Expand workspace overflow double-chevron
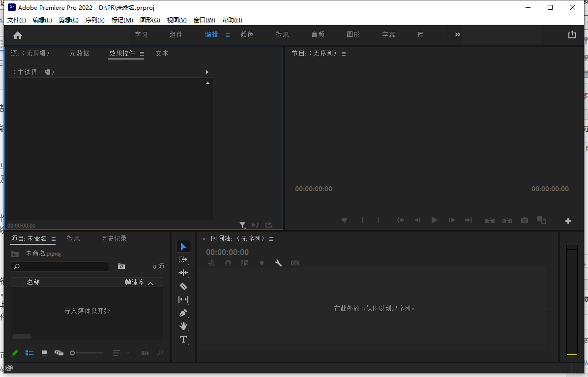 [458, 34]
